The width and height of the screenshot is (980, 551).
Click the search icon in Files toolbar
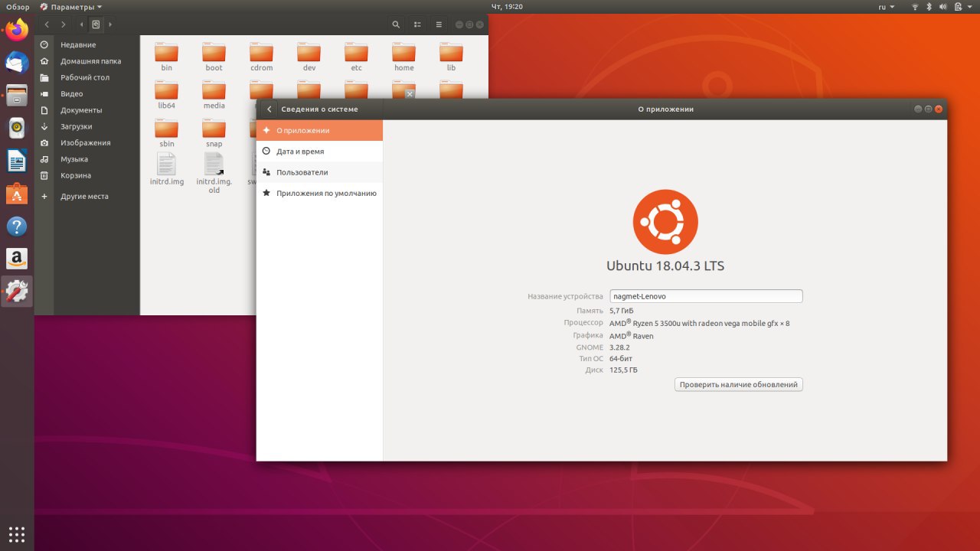tap(396, 24)
